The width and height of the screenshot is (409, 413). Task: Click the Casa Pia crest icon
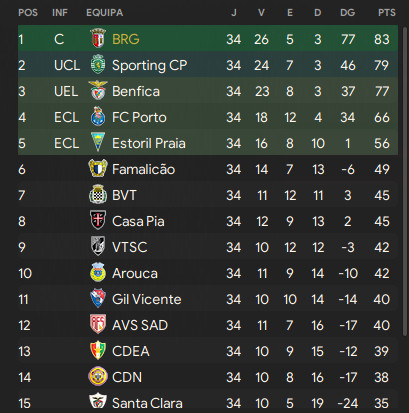[x=98, y=220]
